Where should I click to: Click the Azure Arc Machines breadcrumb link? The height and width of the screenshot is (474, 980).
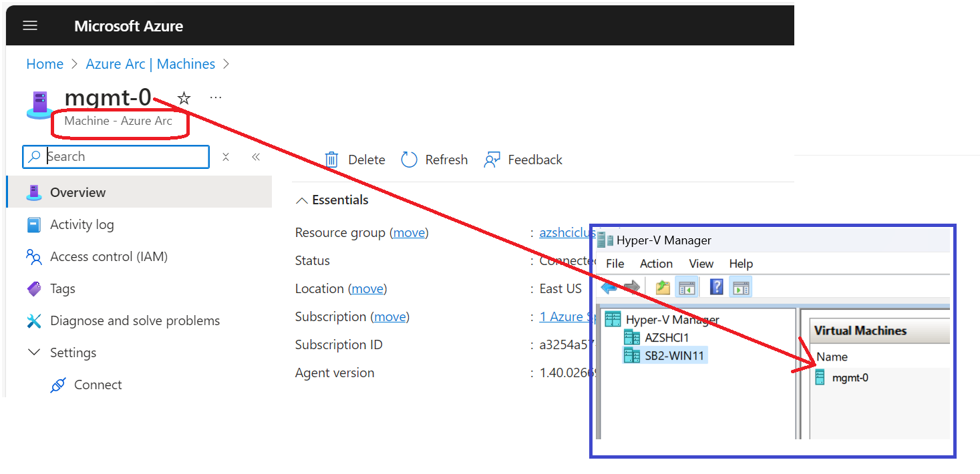[150, 63]
